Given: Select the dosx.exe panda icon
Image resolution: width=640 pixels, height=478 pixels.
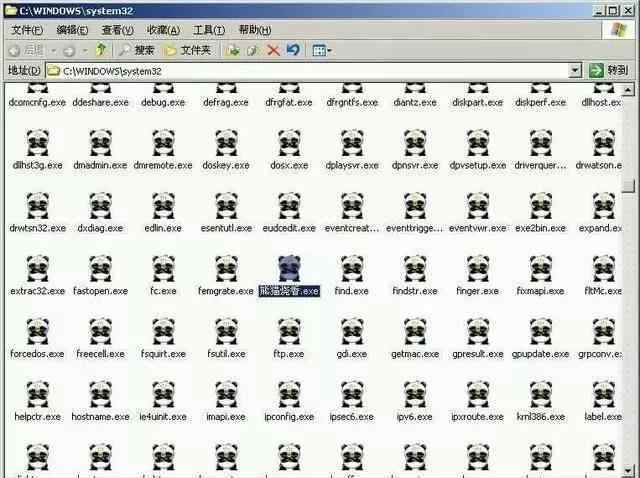Looking at the screenshot, I should tap(289, 143).
